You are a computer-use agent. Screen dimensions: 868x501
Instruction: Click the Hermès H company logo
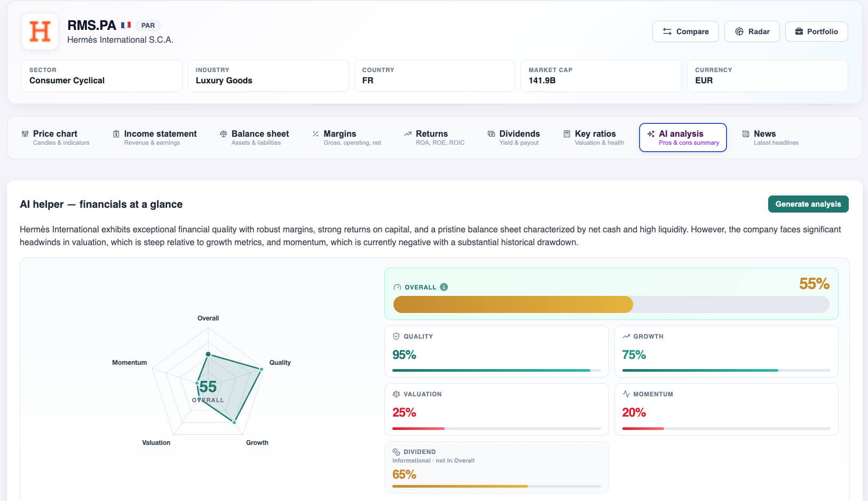40,32
